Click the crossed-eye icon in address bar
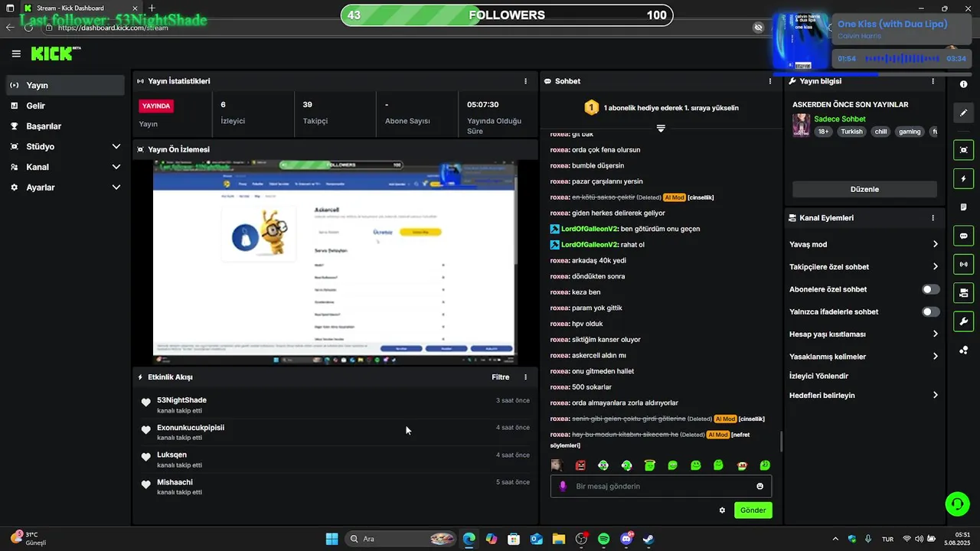980x551 pixels. click(x=758, y=28)
